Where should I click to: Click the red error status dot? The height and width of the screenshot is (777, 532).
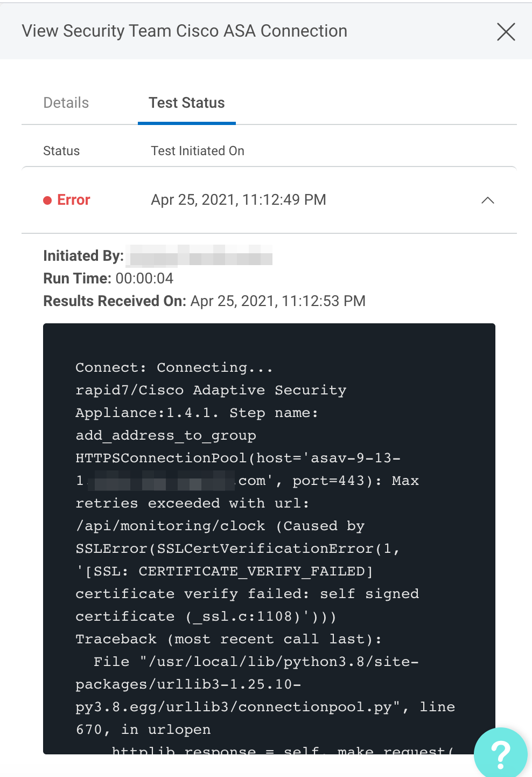(47, 200)
